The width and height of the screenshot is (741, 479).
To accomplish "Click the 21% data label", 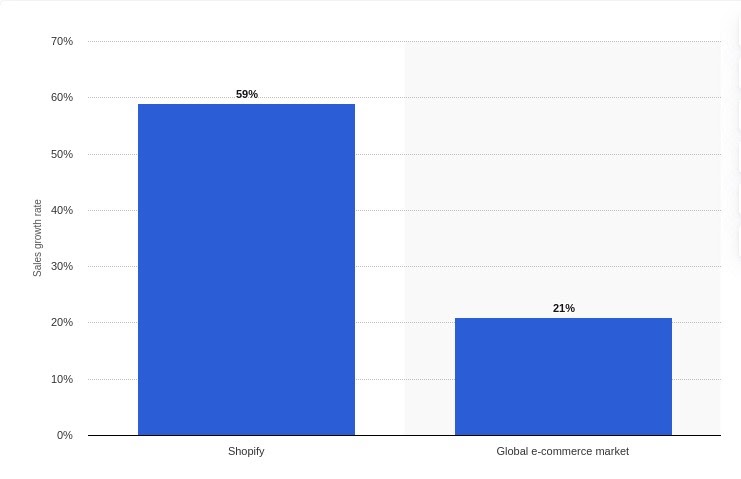I will click(x=564, y=308).
